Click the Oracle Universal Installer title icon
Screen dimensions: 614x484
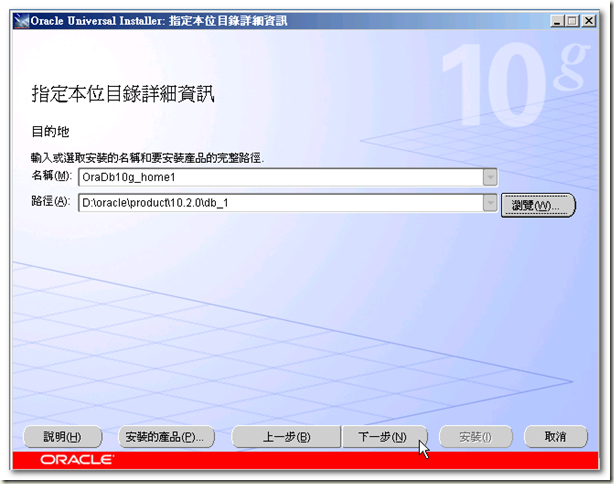[21, 21]
